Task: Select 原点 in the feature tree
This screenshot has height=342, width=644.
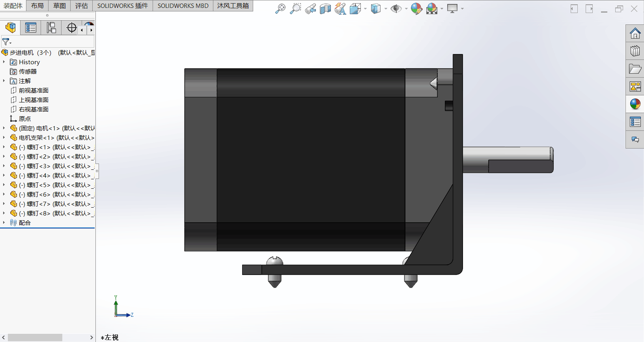Action: pyautogui.click(x=24, y=119)
